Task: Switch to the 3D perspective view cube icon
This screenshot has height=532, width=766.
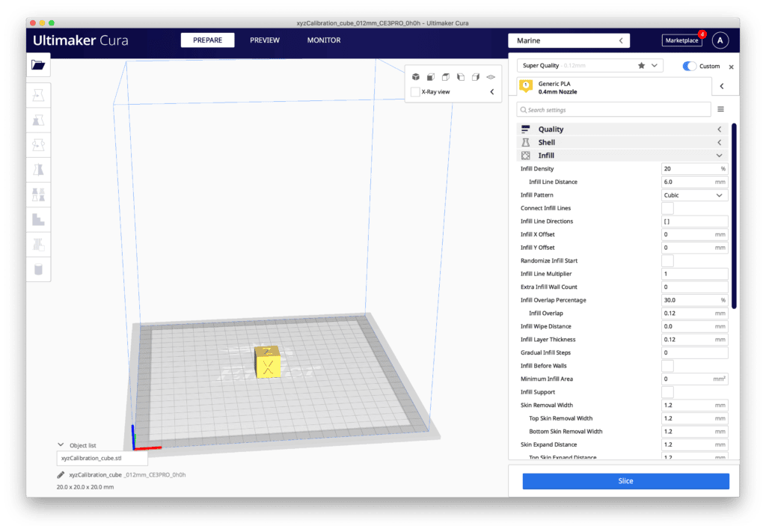Action: tap(416, 77)
